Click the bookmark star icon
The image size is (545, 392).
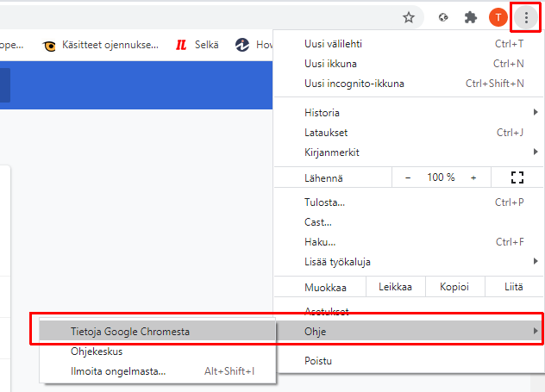[409, 16]
